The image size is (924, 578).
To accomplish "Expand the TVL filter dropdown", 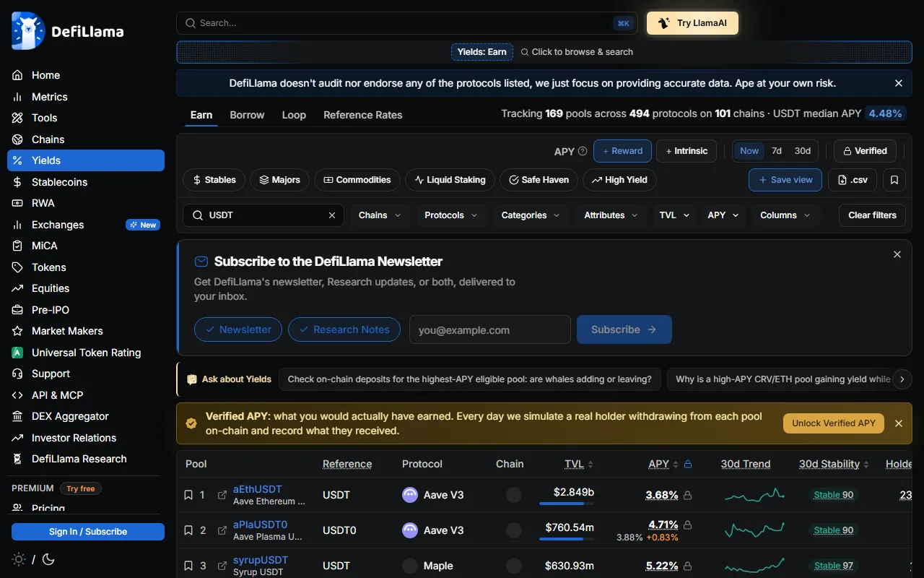I will click(675, 215).
